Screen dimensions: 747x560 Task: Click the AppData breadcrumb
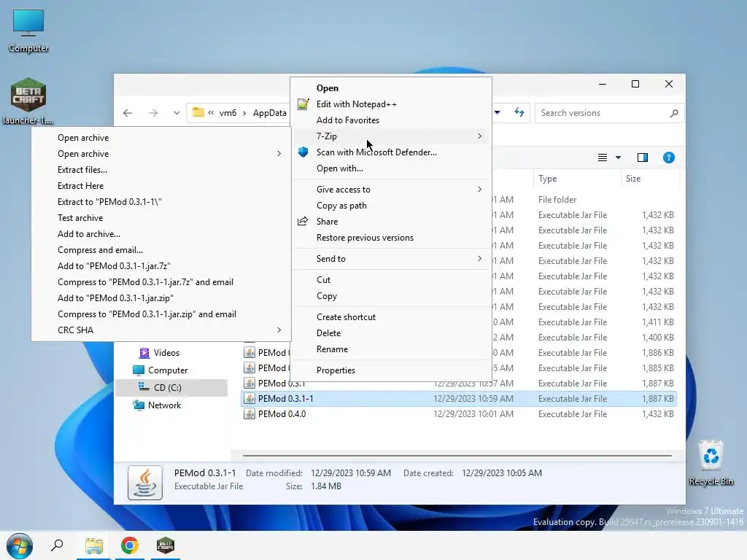point(270,113)
